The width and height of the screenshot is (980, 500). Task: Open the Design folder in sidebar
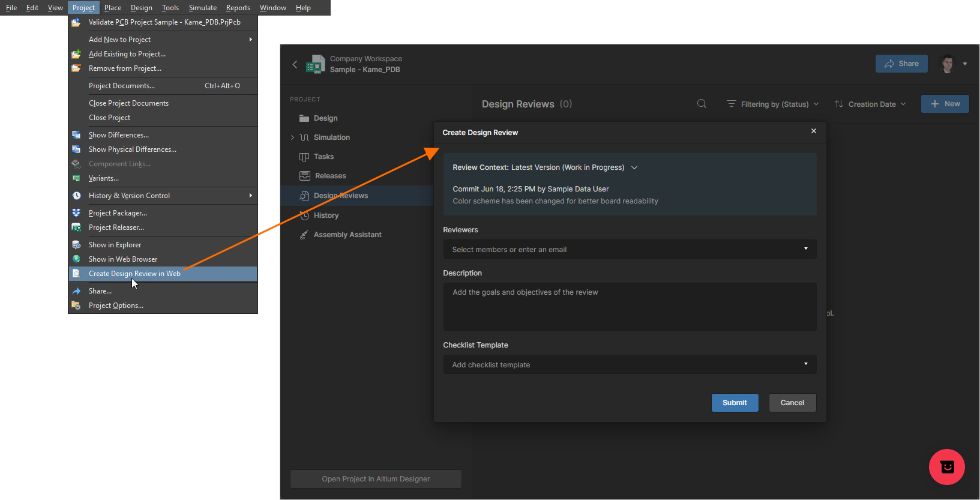(319, 118)
